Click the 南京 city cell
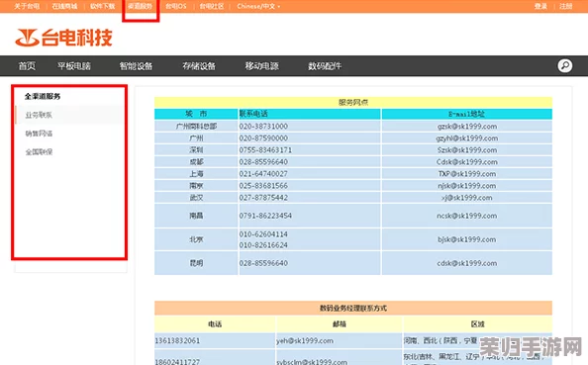The image size is (588, 365). [x=196, y=186]
